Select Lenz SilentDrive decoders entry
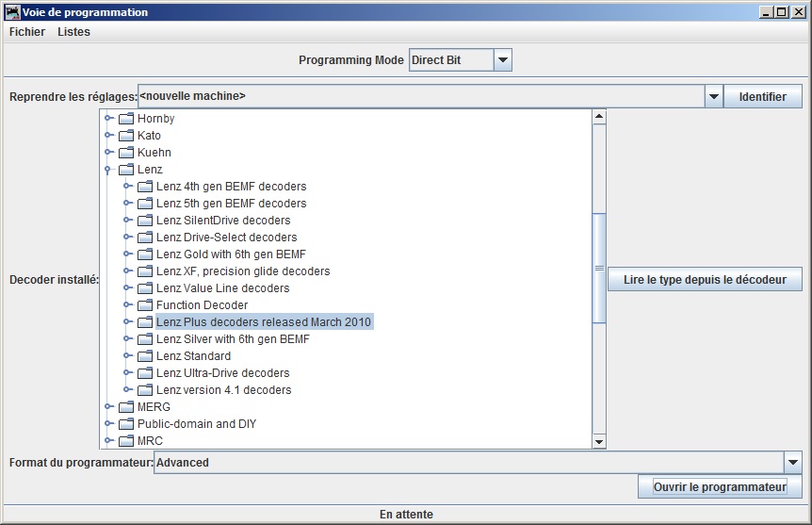 point(223,221)
